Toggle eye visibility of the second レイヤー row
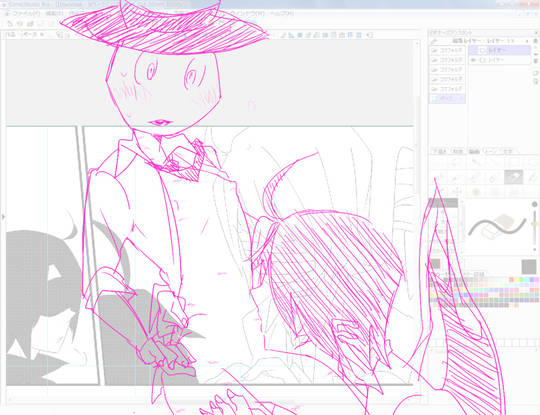 tap(474, 60)
